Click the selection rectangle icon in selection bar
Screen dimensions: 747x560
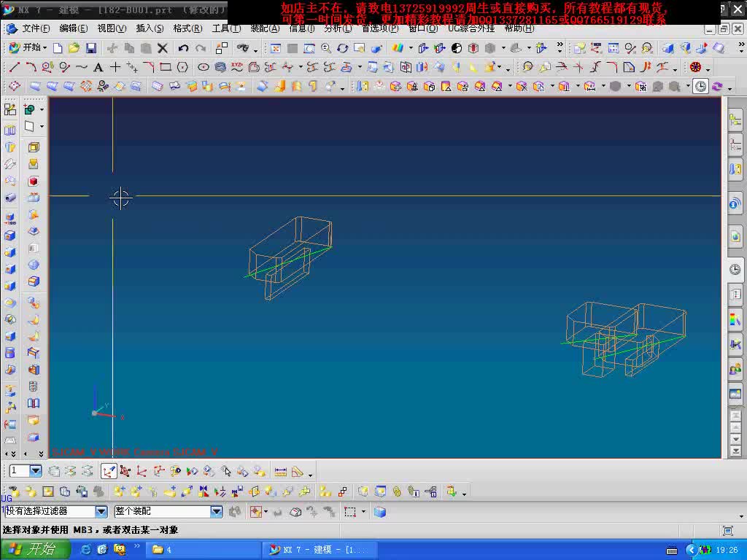pyautogui.click(x=350, y=512)
